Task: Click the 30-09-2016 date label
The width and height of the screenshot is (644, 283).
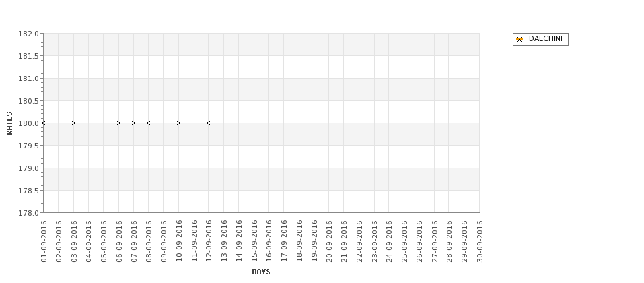Action: tap(480, 241)
